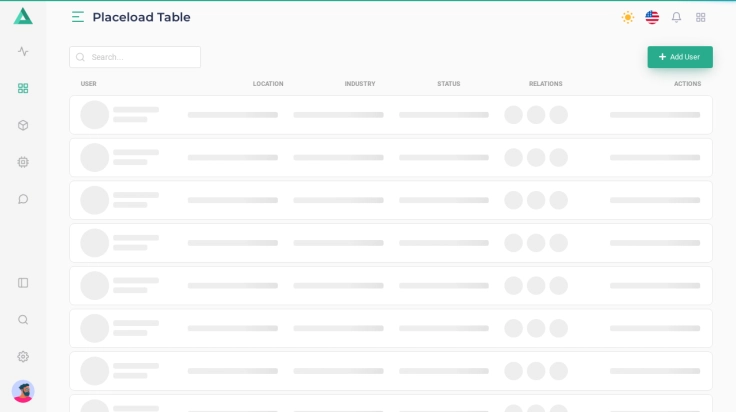The width and height of the screenshot is (736, 412).
Task: Click into the Search input field
Action: click(140, 57)
